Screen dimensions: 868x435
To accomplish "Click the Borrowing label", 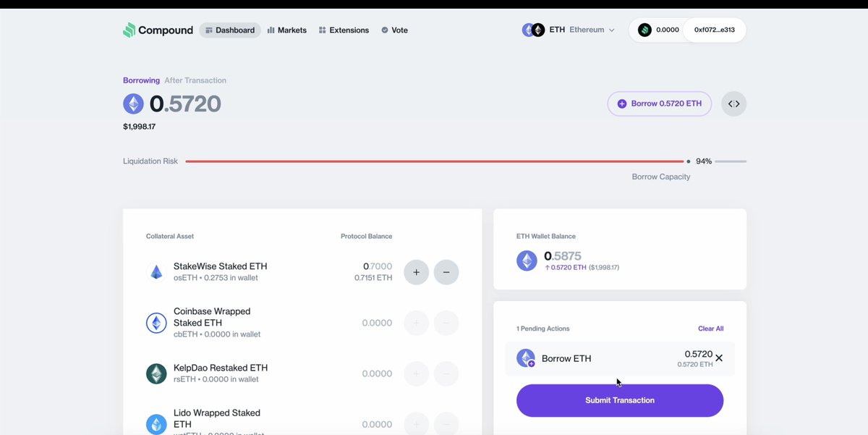I will (x=141, y=80).
